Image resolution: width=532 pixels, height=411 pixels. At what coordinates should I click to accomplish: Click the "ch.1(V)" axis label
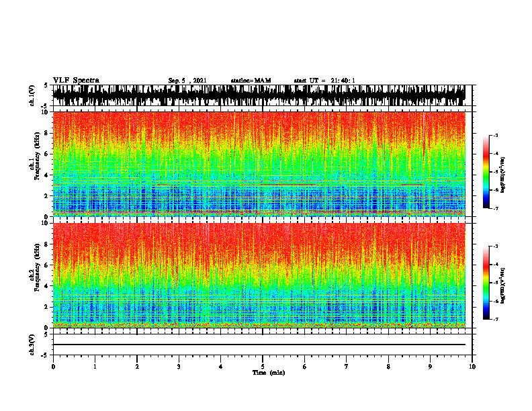tap(32, 95)
